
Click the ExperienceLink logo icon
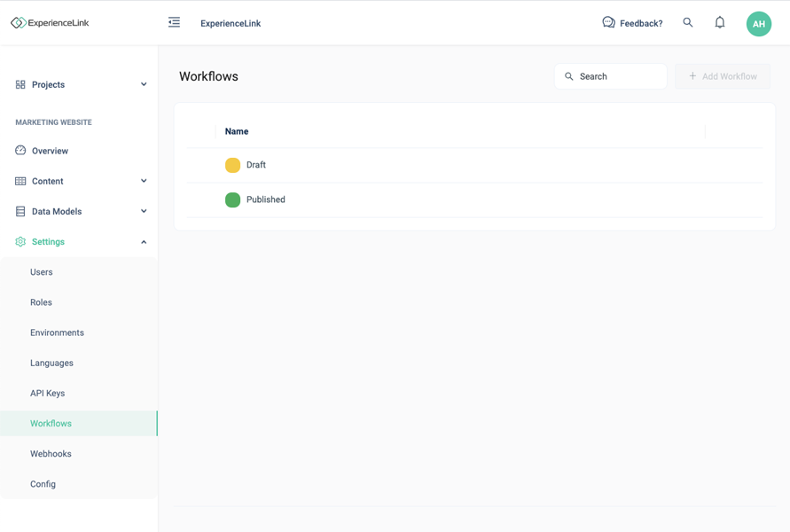(18, 23)
